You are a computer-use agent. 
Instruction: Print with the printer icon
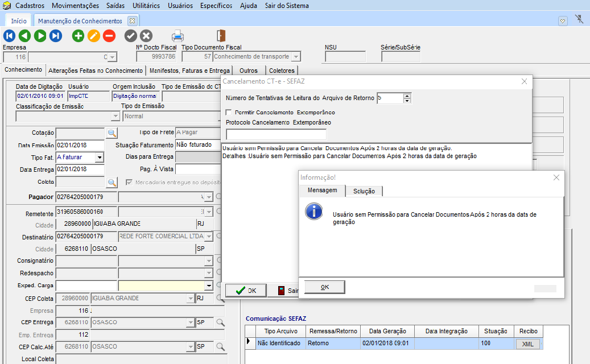tap(178, 36)
